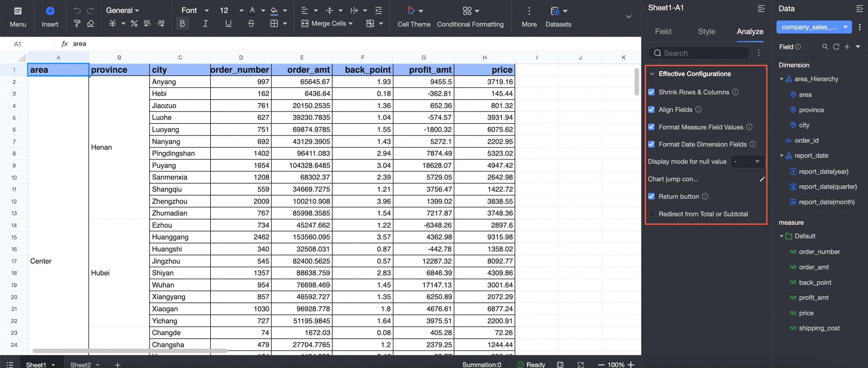This screenshot has width=868, height=368.
Task: Click the horizontal align icon
Action: coord(305,11)
